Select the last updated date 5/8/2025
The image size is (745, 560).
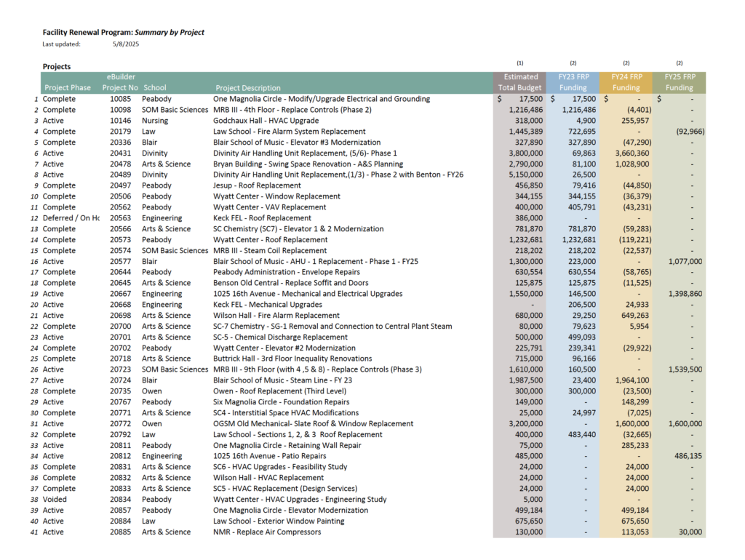click(x=126, y=44)
